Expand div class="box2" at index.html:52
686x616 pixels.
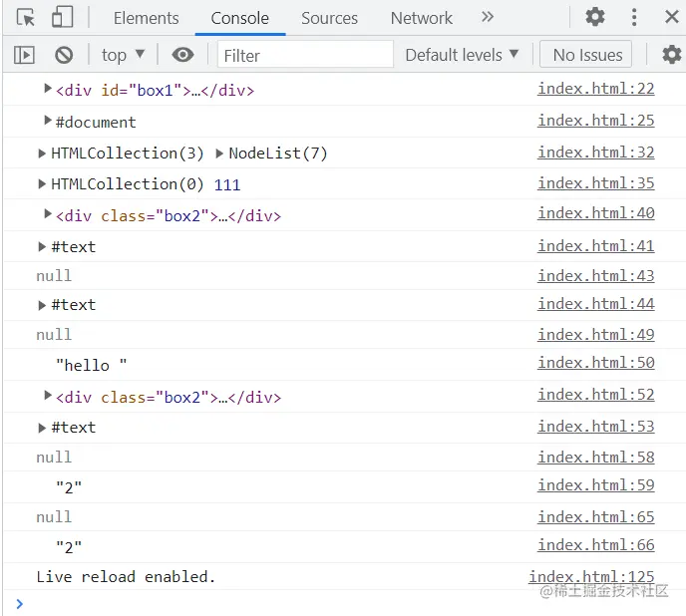click(48, 396)
